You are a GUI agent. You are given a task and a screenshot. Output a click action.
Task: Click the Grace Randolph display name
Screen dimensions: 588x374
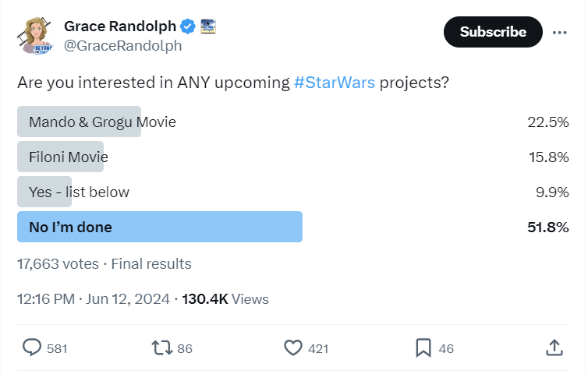click(119, 26)
